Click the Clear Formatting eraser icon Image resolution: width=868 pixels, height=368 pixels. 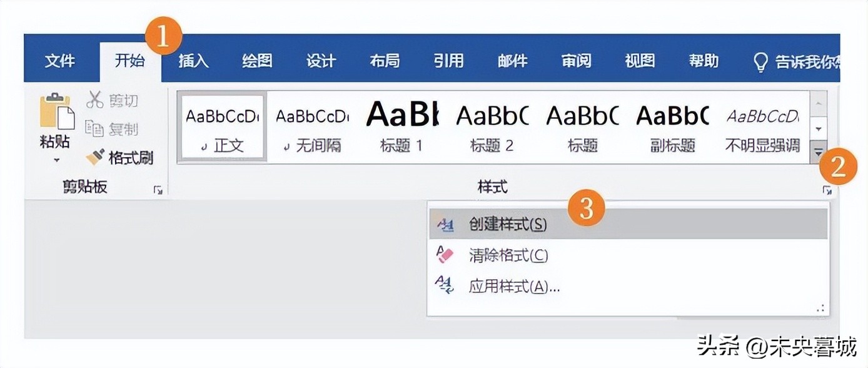pos(445,255)
